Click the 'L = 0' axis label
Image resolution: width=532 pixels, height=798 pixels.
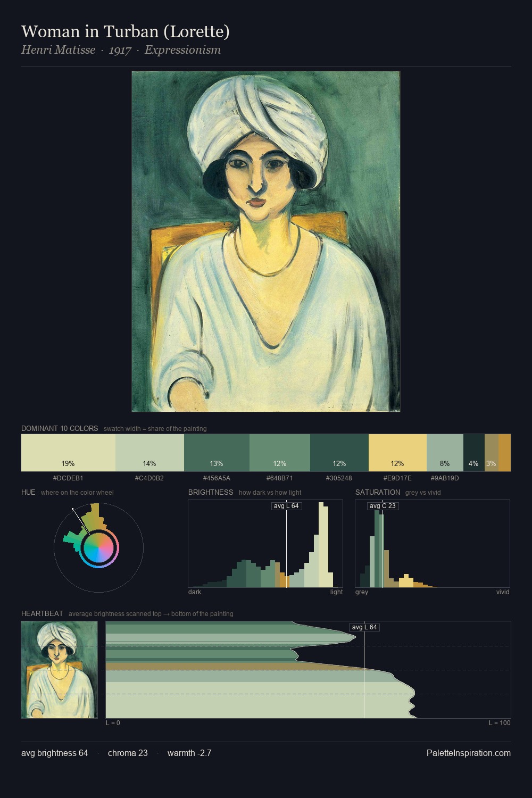pyautogui.click(x=113, y=722)
